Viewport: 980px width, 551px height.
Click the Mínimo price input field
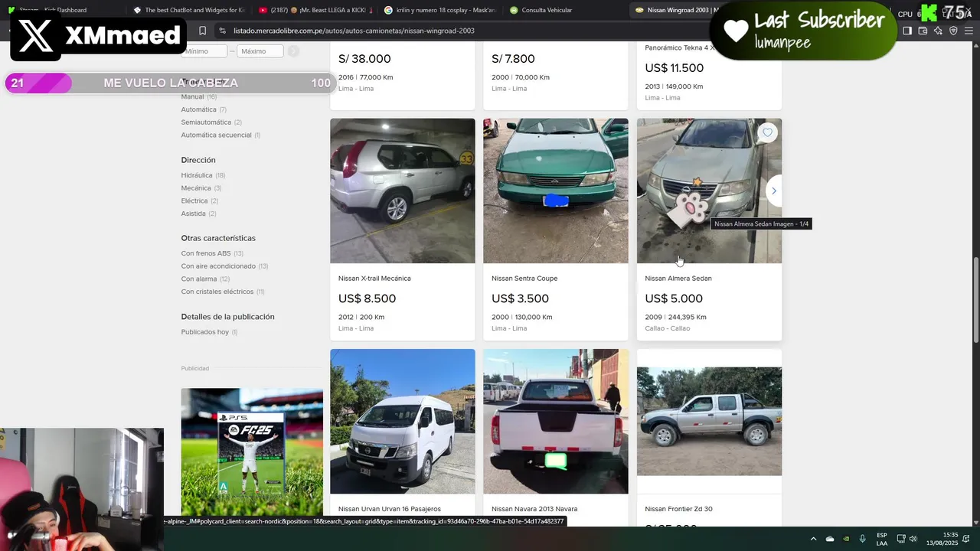point(204,51)
